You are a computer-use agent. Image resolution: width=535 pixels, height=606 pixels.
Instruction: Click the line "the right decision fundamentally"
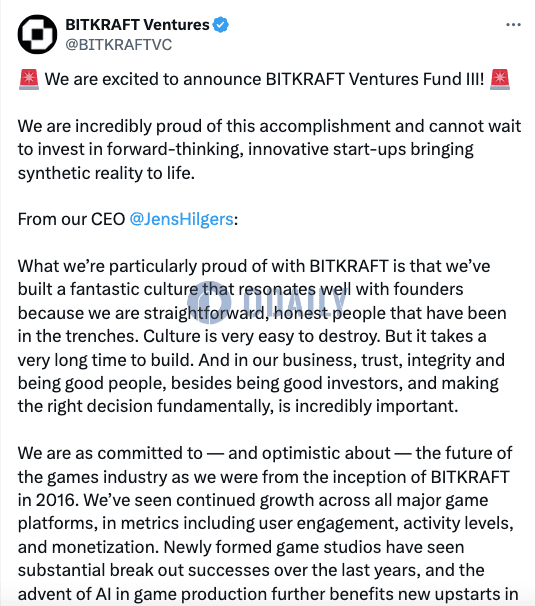click(238, 406)
